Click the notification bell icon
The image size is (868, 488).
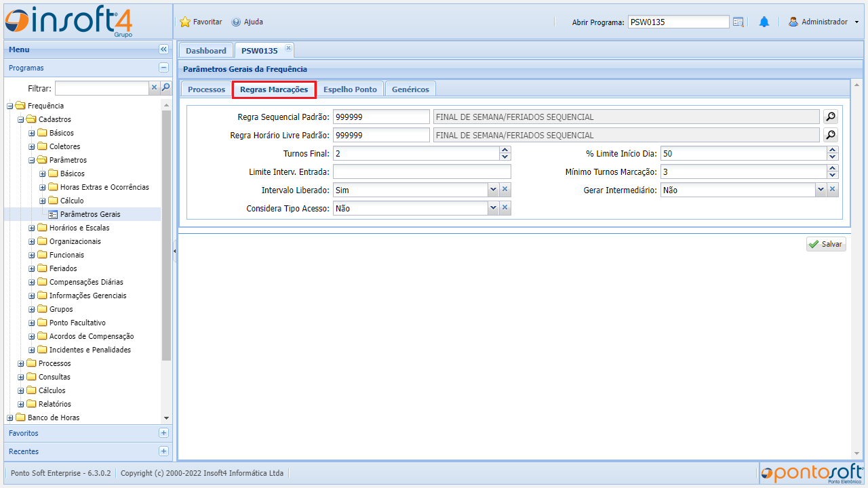[x=764, y=22]
